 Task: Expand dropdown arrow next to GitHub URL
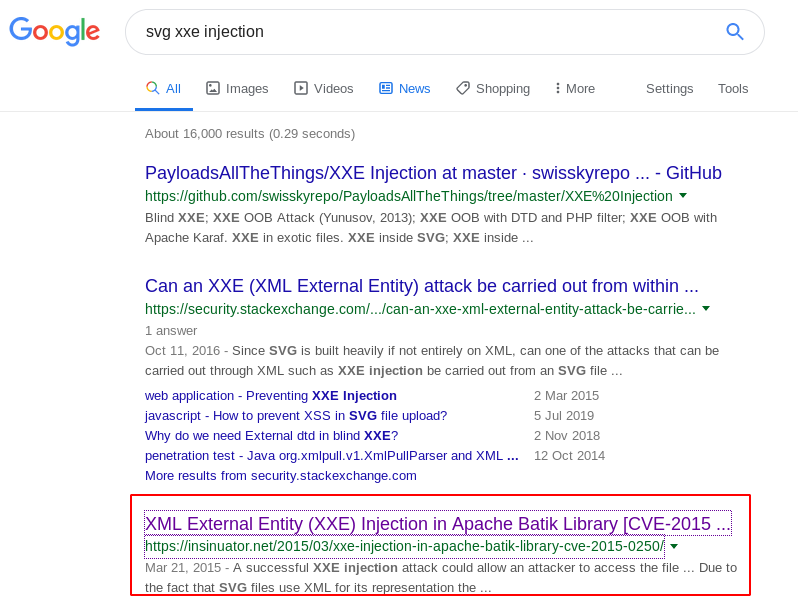coord(683,195)
